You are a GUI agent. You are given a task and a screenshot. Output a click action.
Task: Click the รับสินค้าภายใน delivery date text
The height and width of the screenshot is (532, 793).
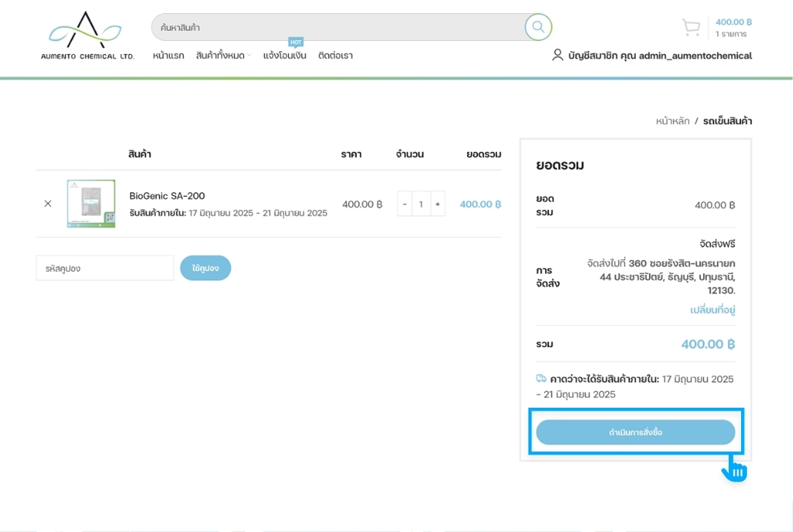pyautogui.click(x=228, y=213)
